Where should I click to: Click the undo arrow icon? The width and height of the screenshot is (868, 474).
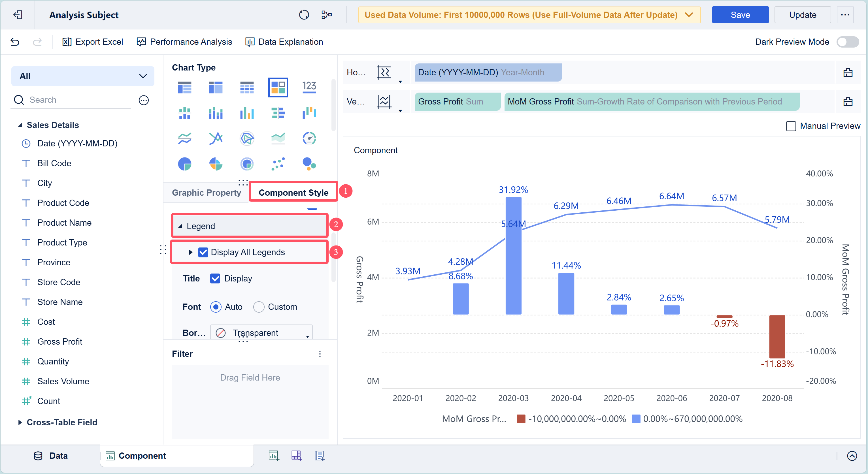tap(15, 42)
